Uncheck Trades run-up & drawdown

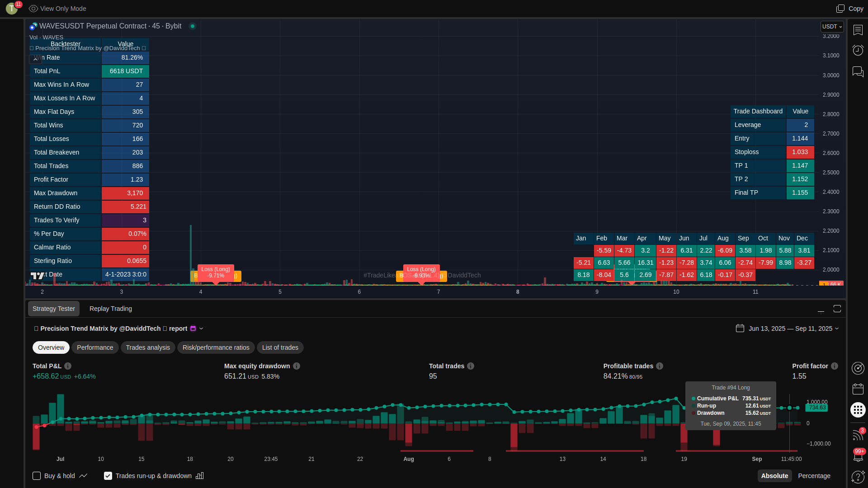108,476
